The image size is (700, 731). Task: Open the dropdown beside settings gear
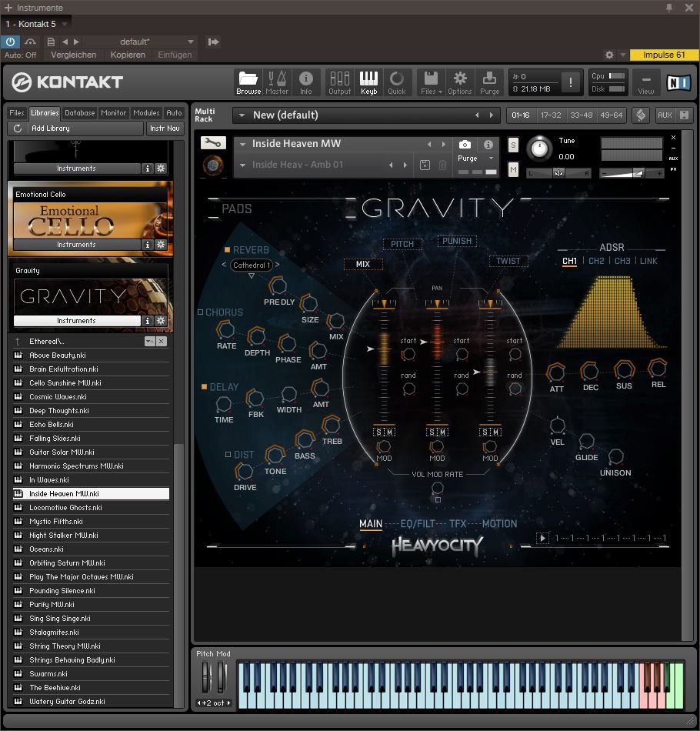[622, 55]
